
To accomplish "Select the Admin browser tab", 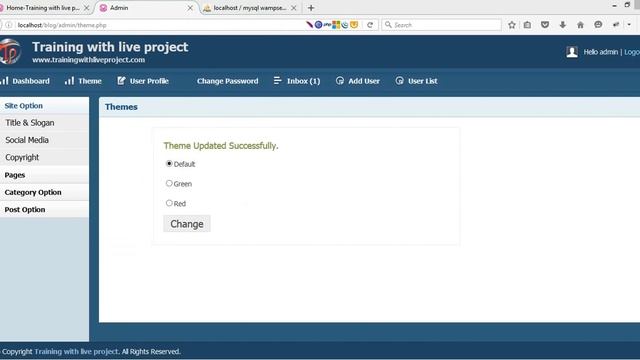I will tap(143, 8).
